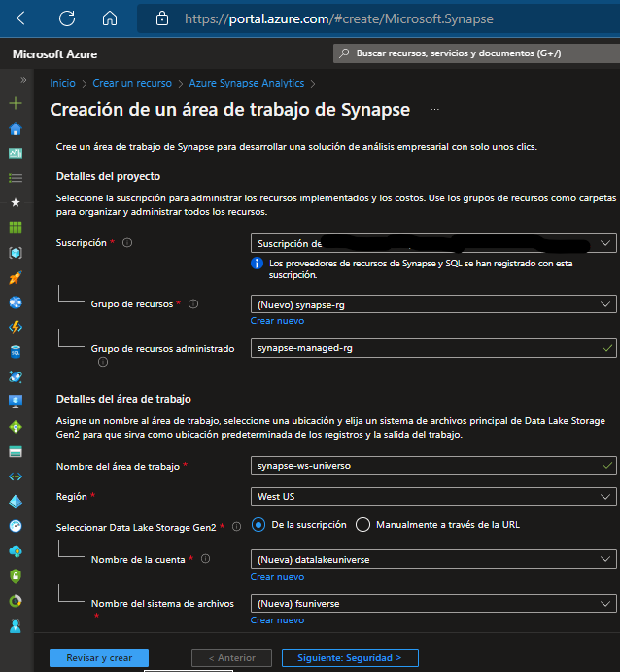Open All resources green grid icon

tap(16, 228)
